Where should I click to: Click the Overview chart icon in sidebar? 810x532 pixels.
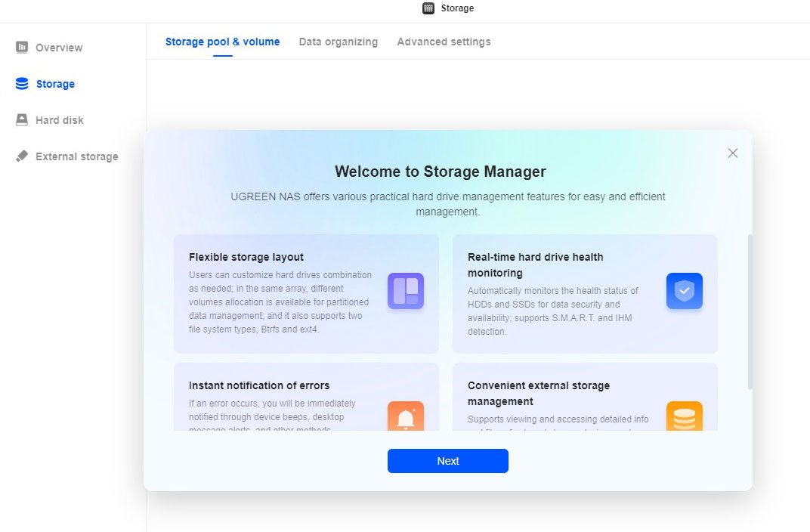click(22, 48)
